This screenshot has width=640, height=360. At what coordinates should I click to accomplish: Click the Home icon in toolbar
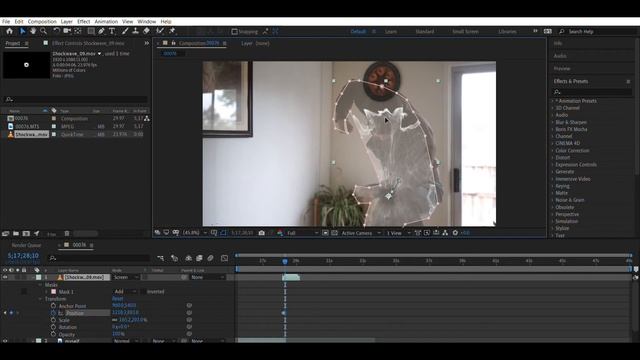[x=9, y=31]
